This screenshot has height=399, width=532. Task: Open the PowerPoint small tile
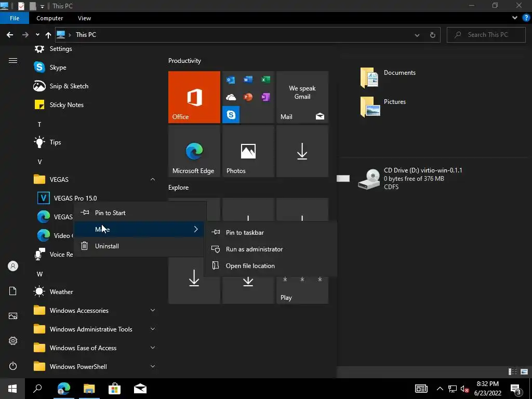(x=248, y=97)
